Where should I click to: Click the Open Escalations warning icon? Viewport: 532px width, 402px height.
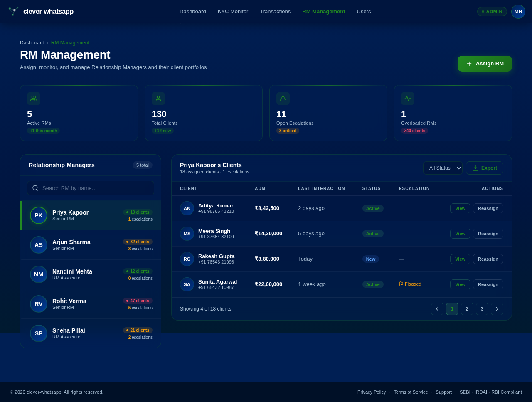click(x=283, y=99)
